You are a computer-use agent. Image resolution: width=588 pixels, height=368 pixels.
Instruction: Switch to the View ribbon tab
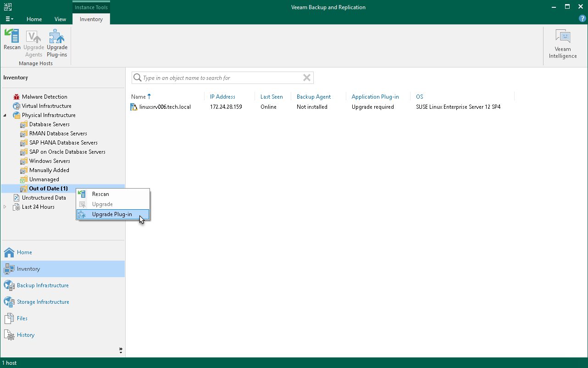tap(60, 19)
